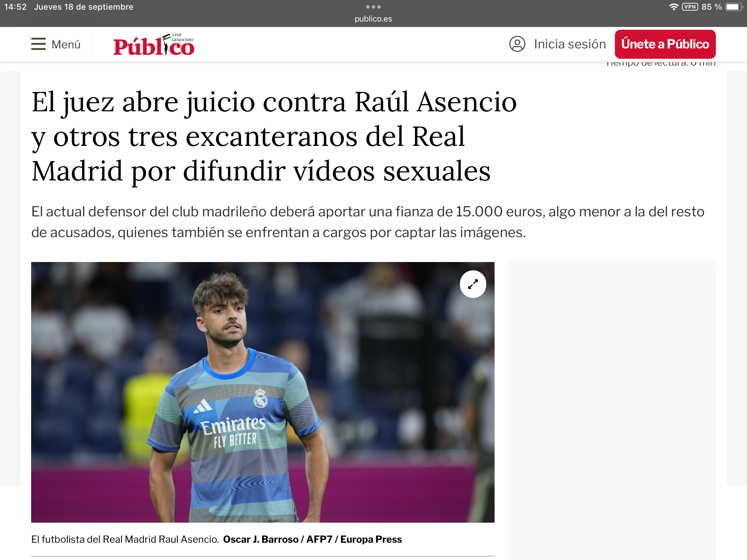Tap the publico.es address bar

click(x=373, y=19)
